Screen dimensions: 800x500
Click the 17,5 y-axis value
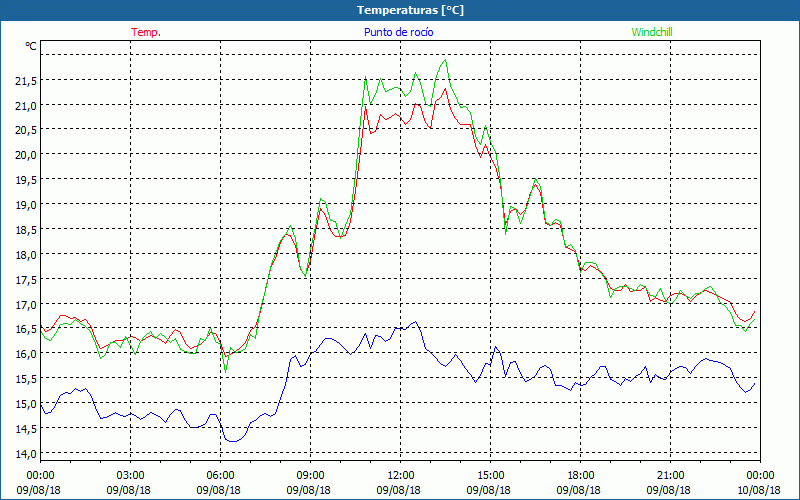pos(26,280)
